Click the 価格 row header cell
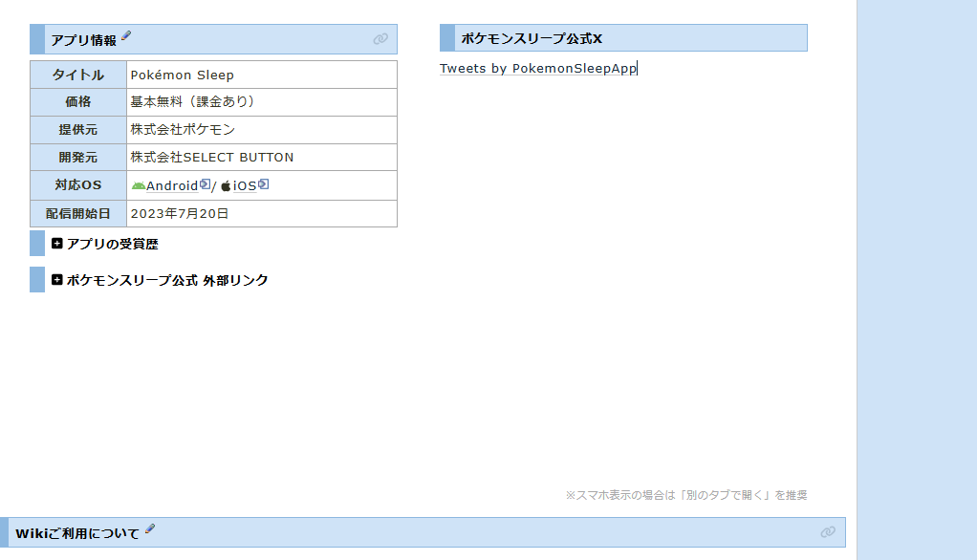Screen dimensions: 977x560 78,102
